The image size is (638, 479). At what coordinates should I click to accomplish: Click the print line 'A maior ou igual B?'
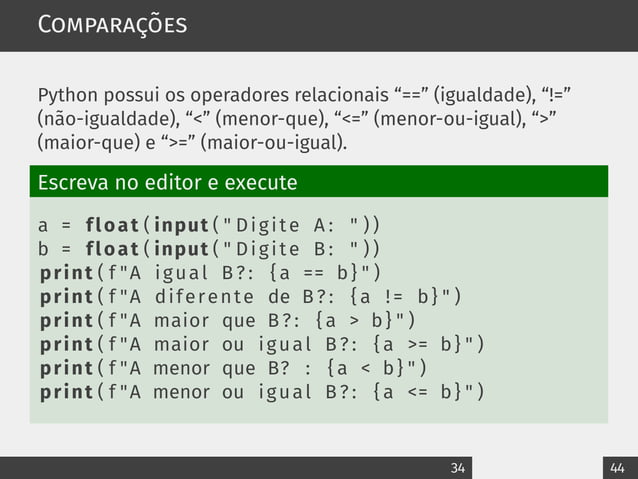[x=262, y=344]
